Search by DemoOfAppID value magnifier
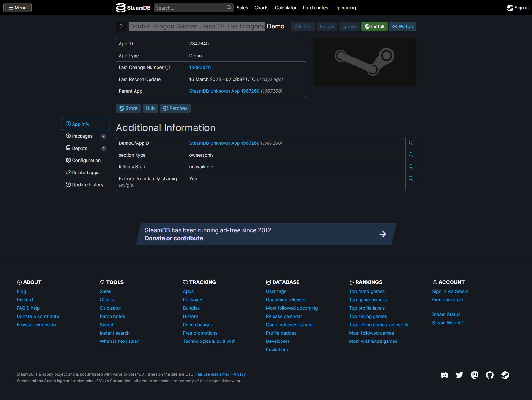532x400 pixels. [411, 143]
